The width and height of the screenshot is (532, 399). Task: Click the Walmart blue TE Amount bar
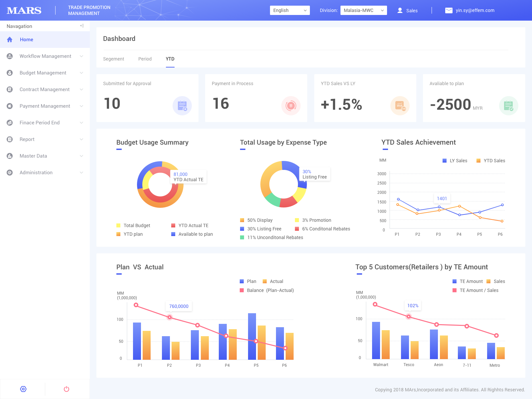376,340
